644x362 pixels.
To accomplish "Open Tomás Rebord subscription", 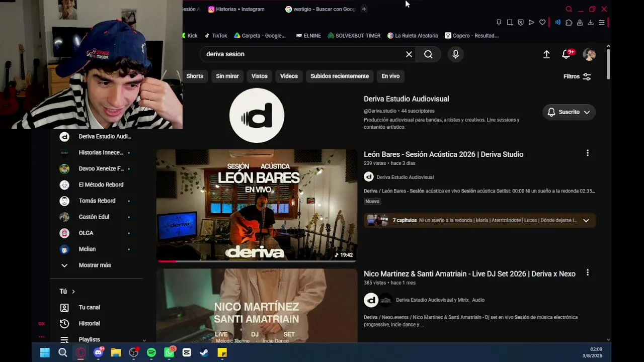I will pos(96,201).
